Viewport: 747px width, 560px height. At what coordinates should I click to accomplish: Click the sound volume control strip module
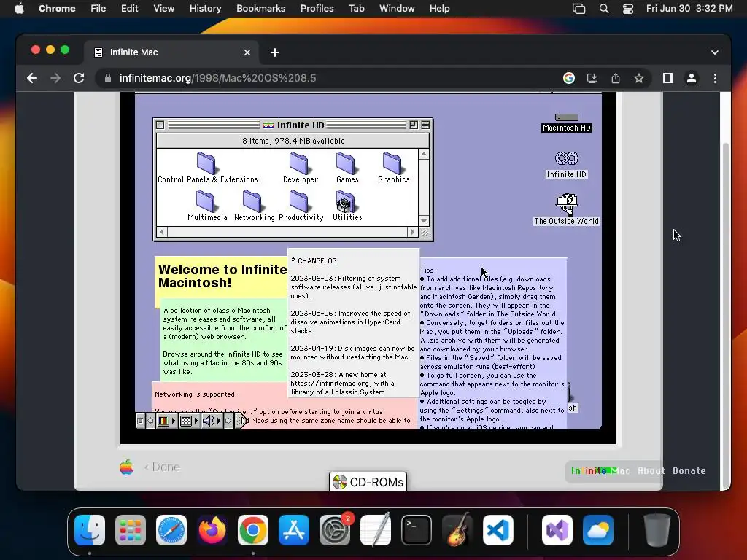(x=209, y=421)
